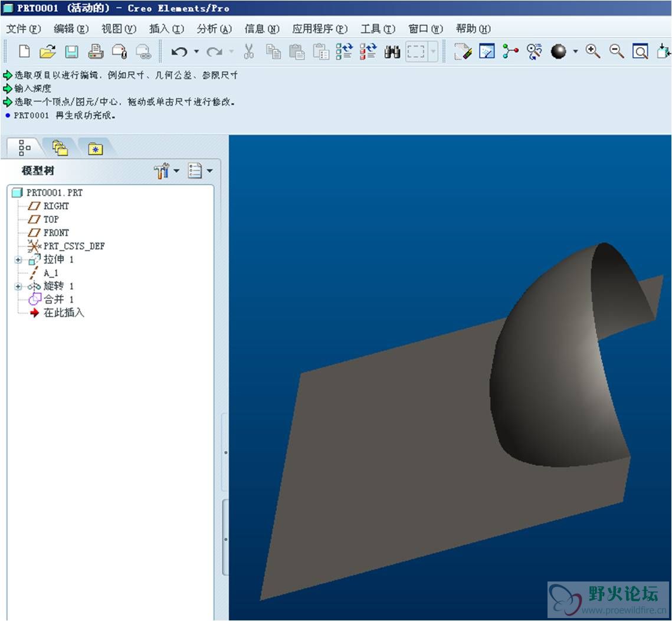Click the refit model to screen icon
This screenshot has height=621, width=672.
[x=640, y=52]
